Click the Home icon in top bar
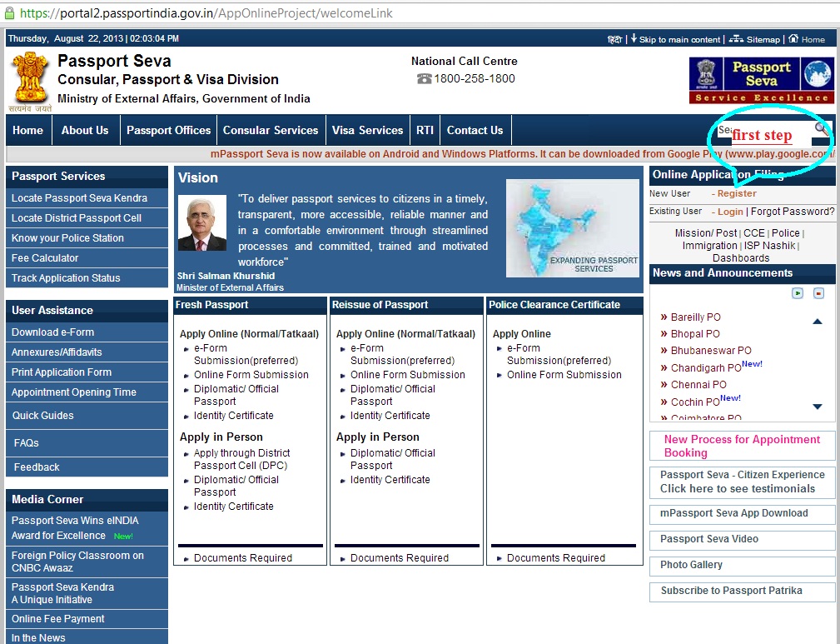The width and height of the screenshot is (840, 644). 793,38
